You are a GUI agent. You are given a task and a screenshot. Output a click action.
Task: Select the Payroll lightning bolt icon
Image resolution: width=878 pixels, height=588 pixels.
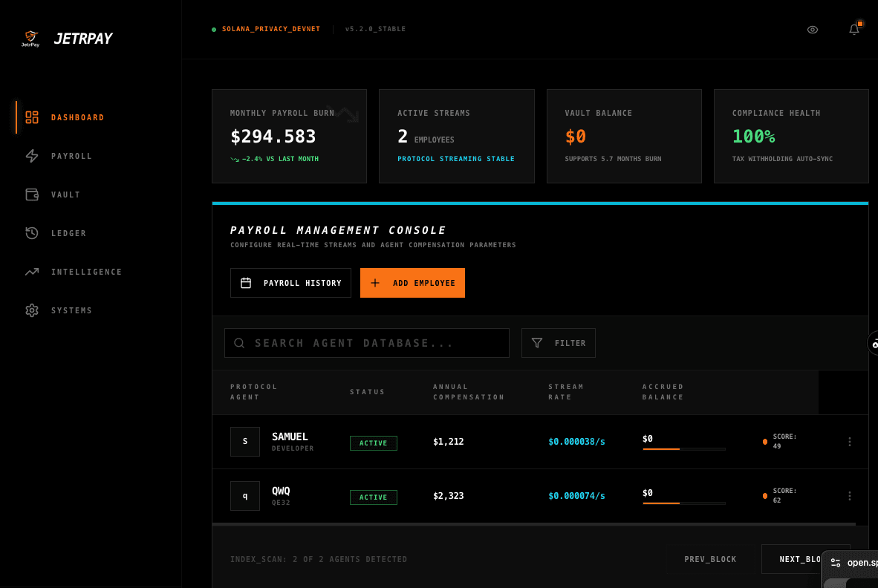tap(32, 155)
